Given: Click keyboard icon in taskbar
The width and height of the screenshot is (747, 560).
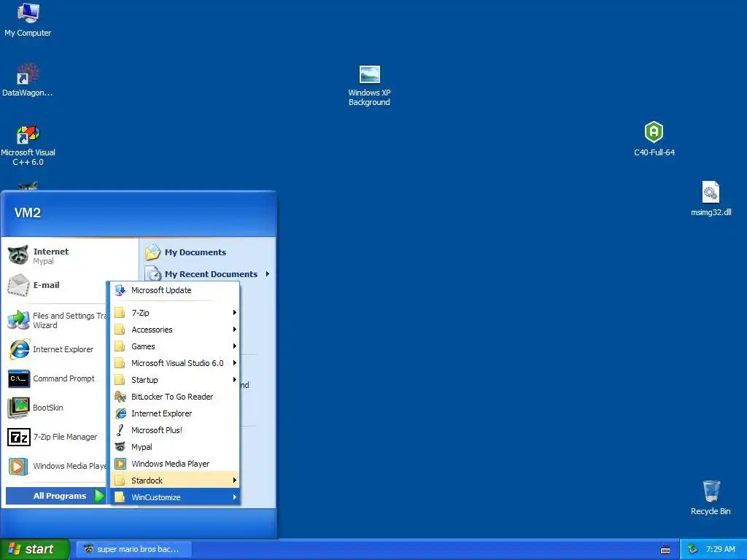Looking at the screenshot, I should click(x=665, y=550).
